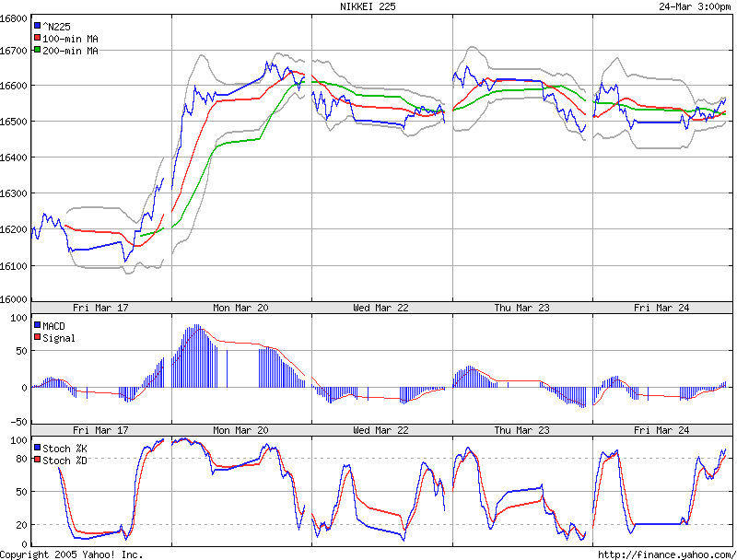The height and width of the screenshot is (560, 737).
Task: Click the MACD legend label
Action: pos(53,326)
